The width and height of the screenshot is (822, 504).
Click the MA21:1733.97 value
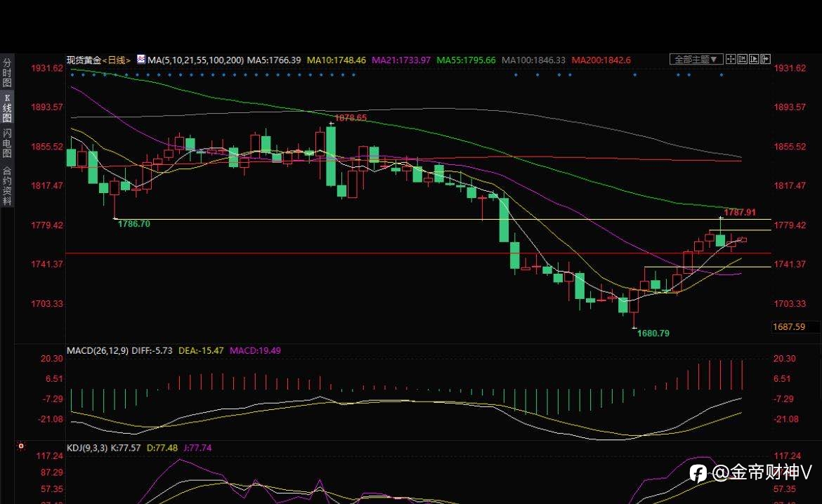(x=401, y=60)
